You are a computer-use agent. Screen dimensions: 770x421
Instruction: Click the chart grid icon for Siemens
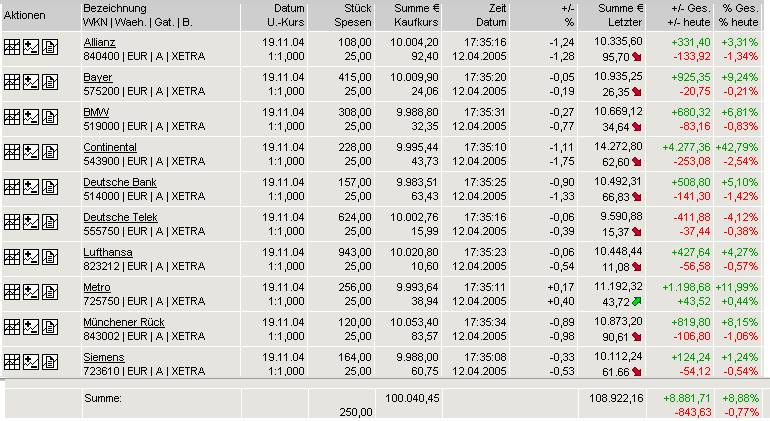click(x=12, y=362)
